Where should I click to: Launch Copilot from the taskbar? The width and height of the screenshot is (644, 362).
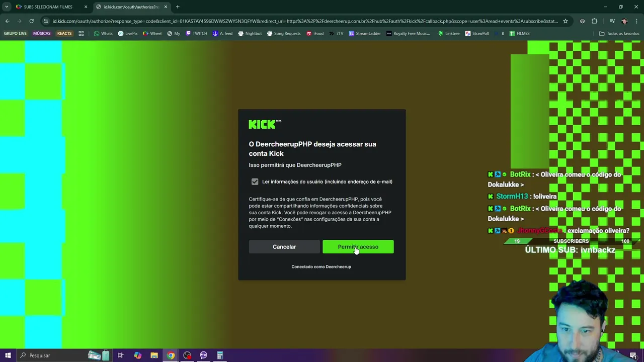(137, 355)
